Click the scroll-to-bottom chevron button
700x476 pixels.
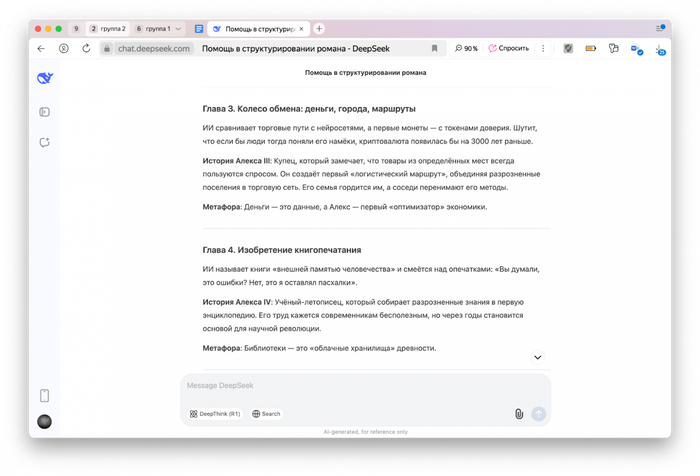click(x=537, y=357)
